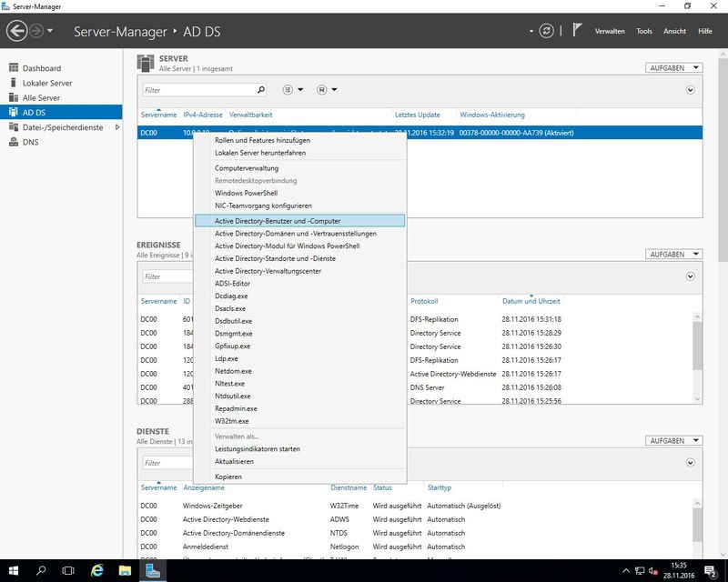Select Dashboard in the left sidebar
This screenshot has width=728, height=582.
pos(42,68)
